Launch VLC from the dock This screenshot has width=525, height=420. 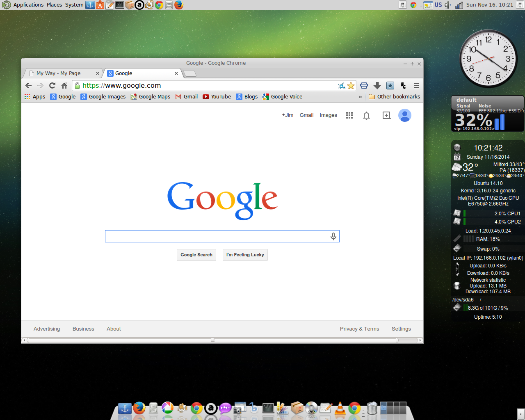tap(340, 409)
